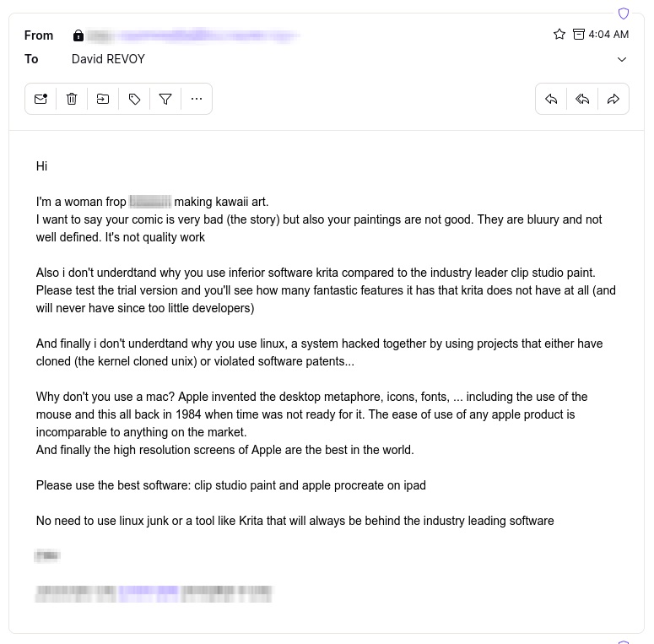Click the lock encryption icon

click(78, 35)
